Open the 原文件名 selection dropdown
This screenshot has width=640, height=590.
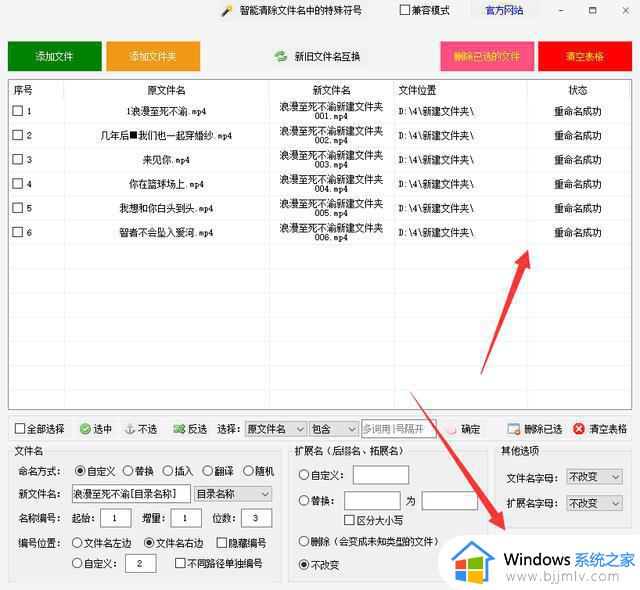pos(276,429)
